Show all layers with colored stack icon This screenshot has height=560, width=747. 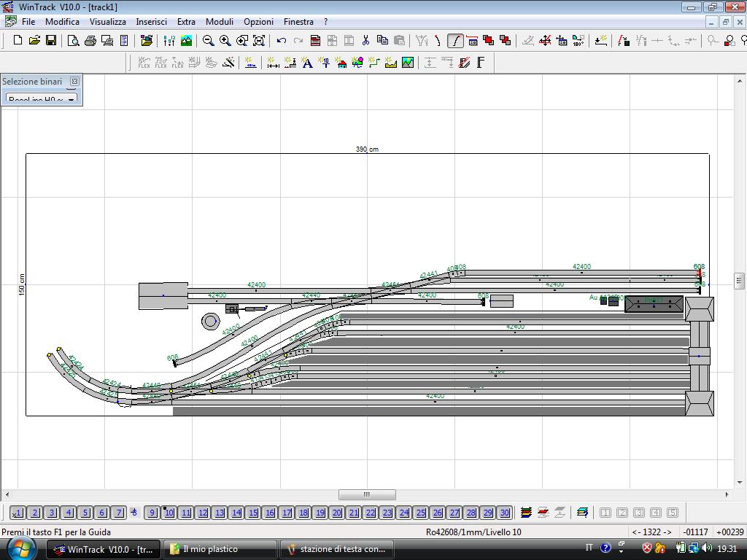(x=526, y=513)
